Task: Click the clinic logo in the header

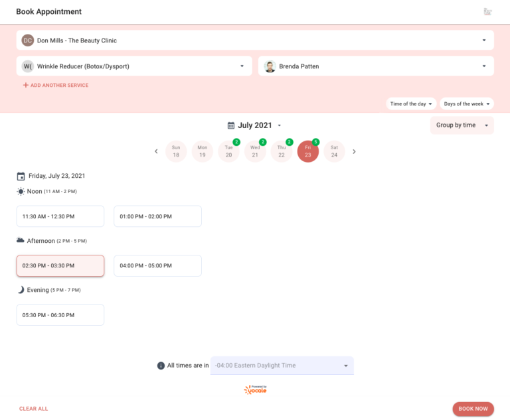Action: [x=487, y=12]
